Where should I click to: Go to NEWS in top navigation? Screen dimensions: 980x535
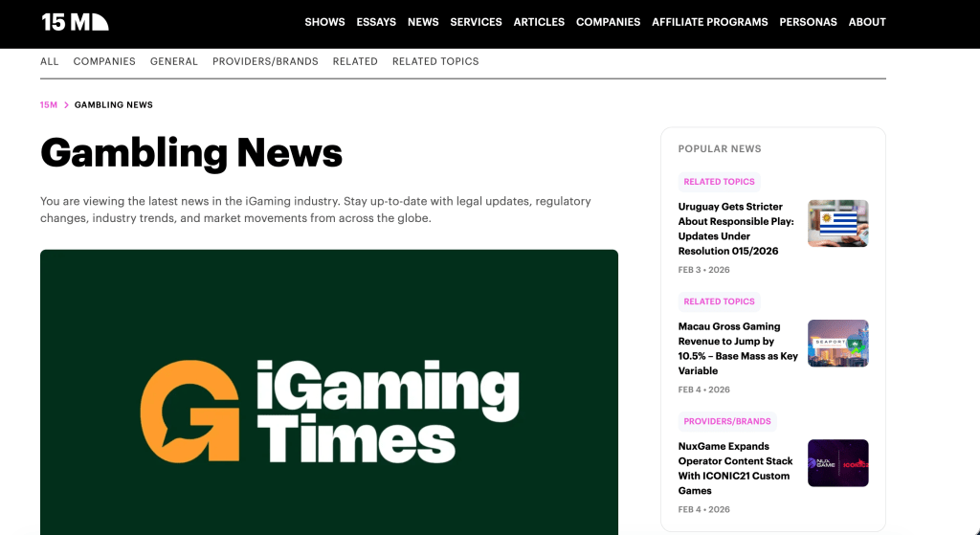(423, 22)
